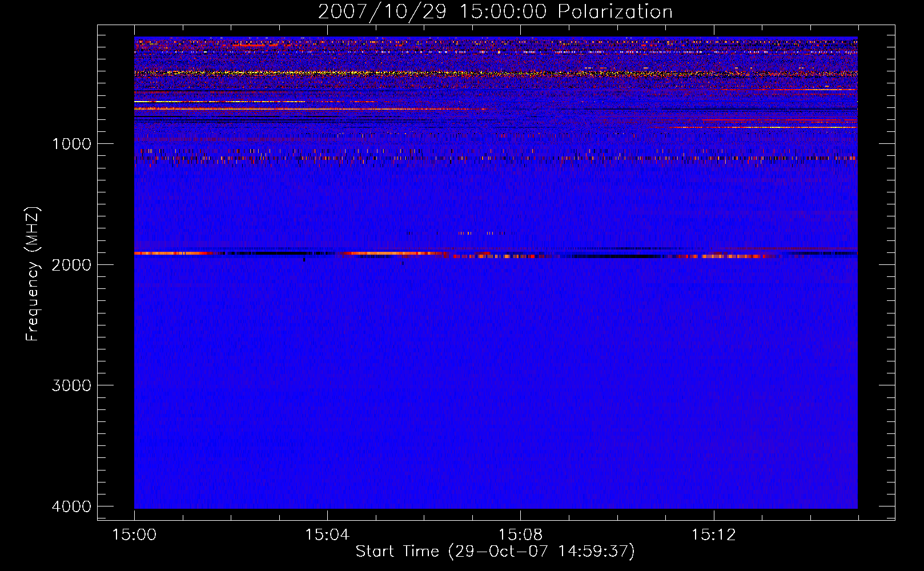This screenshot has height=571, width=924.
Task: Click the '4000' frequency tick label
Action: click(x=71, y=506)
